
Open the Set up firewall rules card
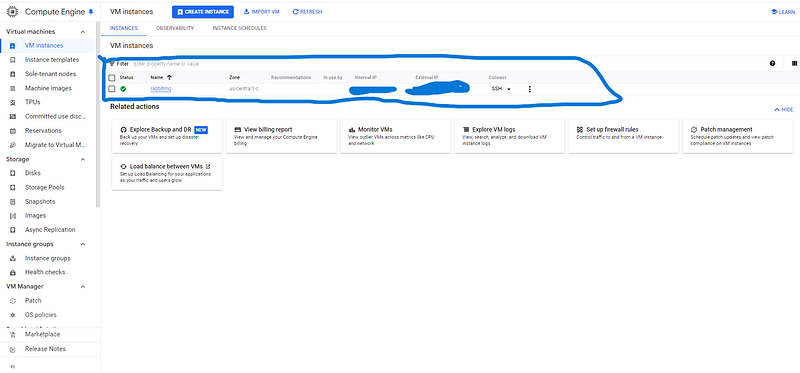tap(623, 136)
